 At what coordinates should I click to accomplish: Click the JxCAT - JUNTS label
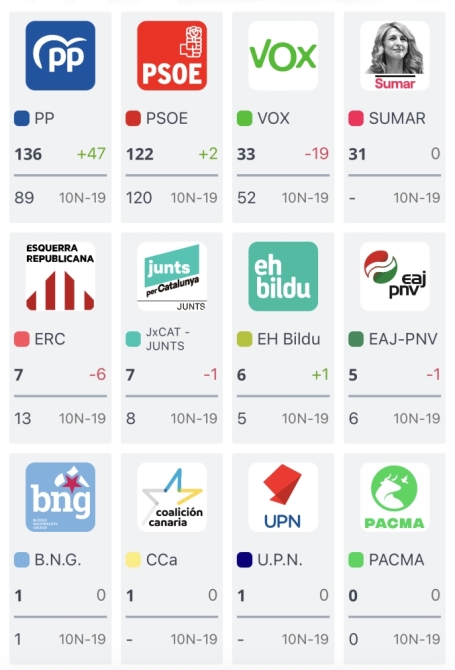[x=168, y=339]
